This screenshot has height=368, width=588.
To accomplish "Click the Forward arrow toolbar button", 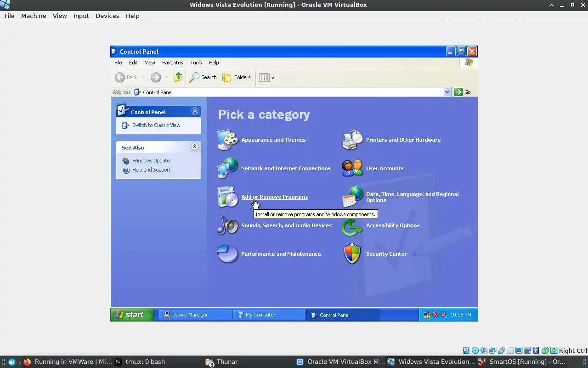I will point(156,77).
